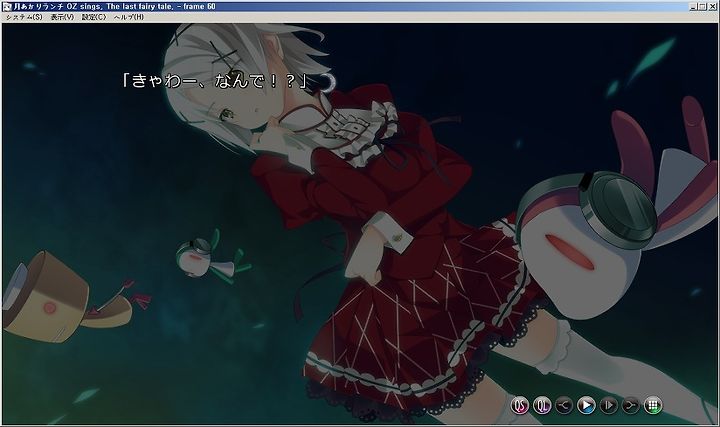
Task: Open the 表示(V) menu
Action: [62, 17]
